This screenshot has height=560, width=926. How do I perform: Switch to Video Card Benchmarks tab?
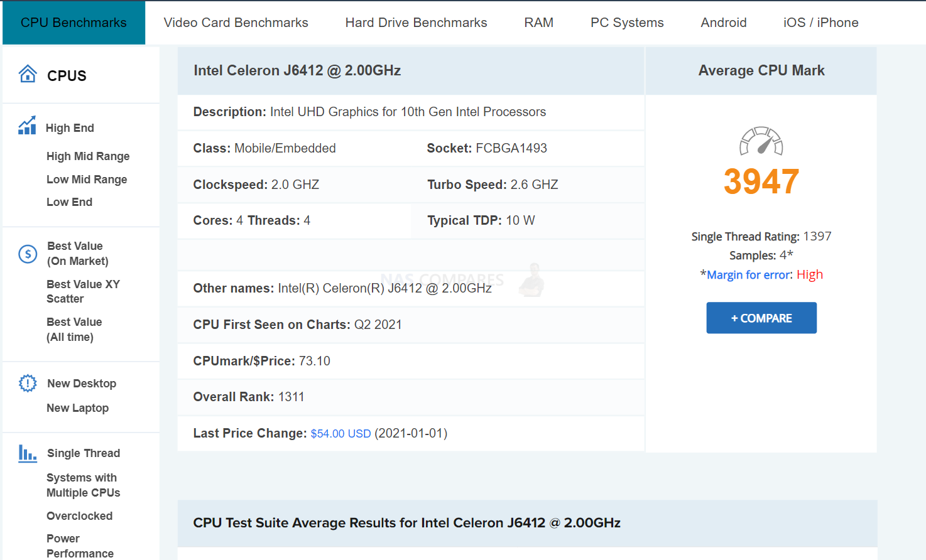(236, 23)
